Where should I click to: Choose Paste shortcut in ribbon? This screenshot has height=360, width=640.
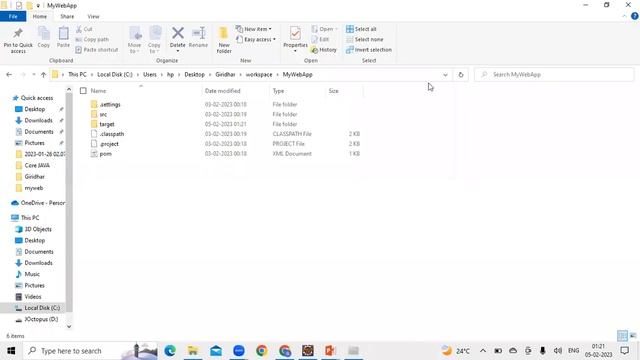click(x=97, y=50)
